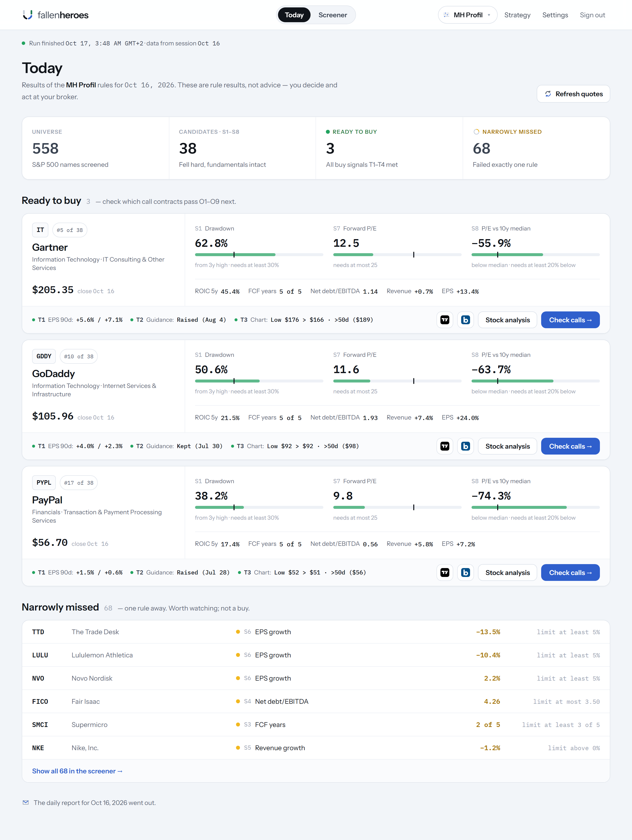Open the FICO Fair Isaac row

tap(316, 701)
